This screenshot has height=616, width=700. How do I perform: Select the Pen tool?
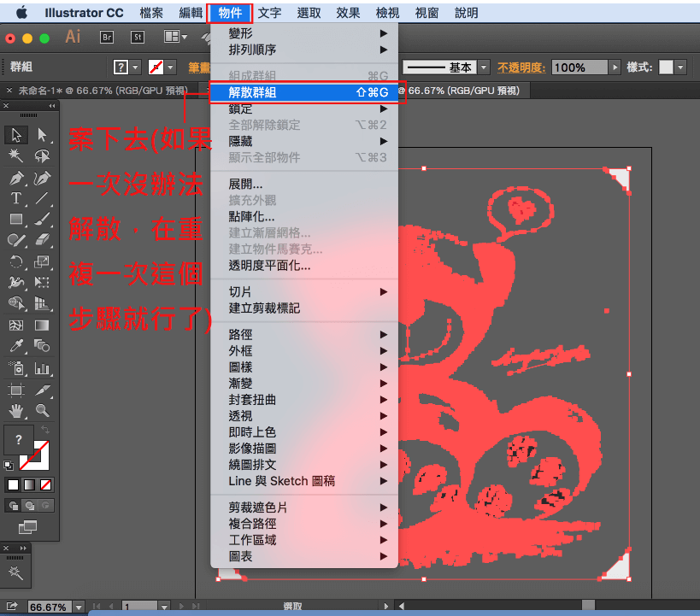click(16, 178)
